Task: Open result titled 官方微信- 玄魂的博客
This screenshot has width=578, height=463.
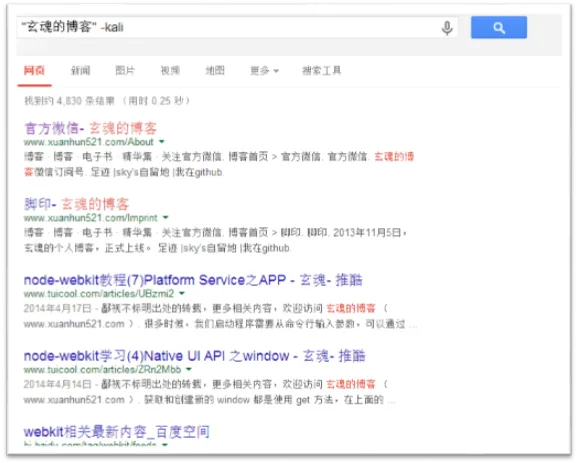Action: pyautogui.click(x=91, y=128)
